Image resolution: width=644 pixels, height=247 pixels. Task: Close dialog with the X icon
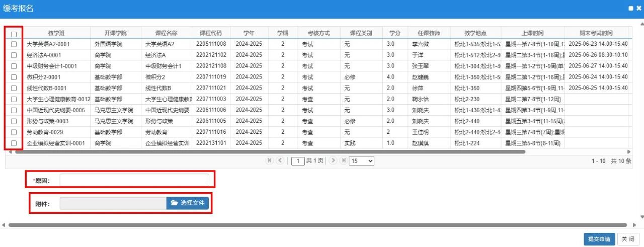coord(638,8)
